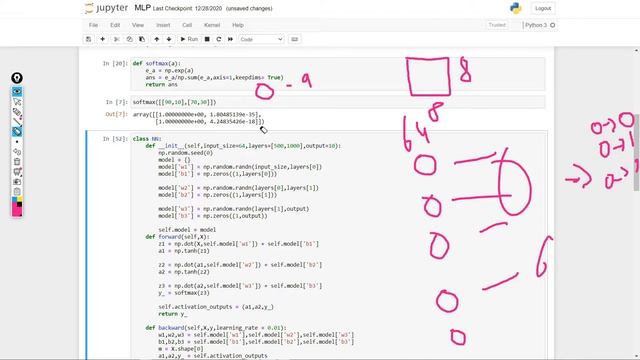Open the command palette keyboard icon
Viewport: 640px width, 360px height.
[294, 39]
